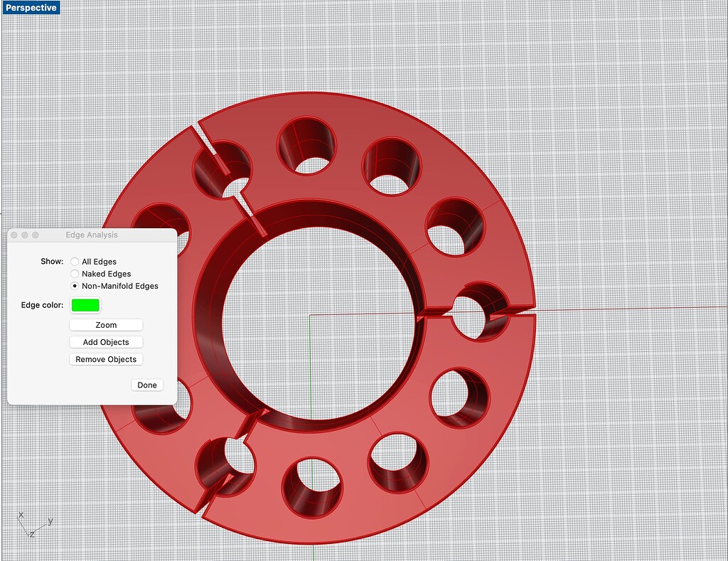Click the 'Edge color:' label
This screenshot has height=561, width=728.
point(42,305)
